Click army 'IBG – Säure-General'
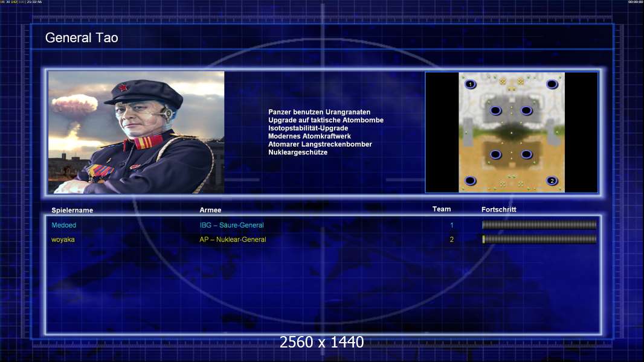This screenshot has width=644, height=362. pyautogui.click(x=231, y=225)
